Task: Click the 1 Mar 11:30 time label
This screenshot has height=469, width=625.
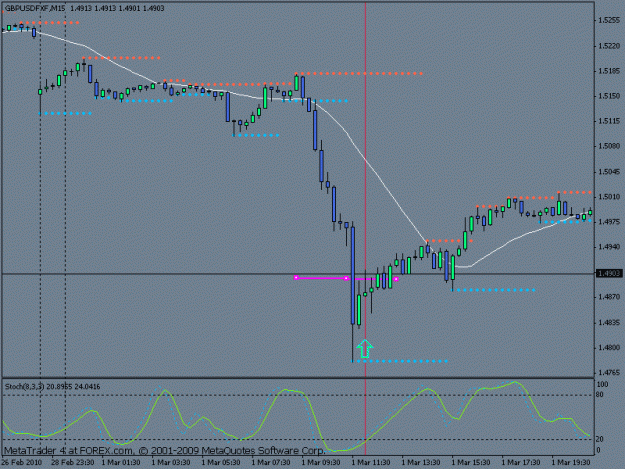Action: (371, 463)
